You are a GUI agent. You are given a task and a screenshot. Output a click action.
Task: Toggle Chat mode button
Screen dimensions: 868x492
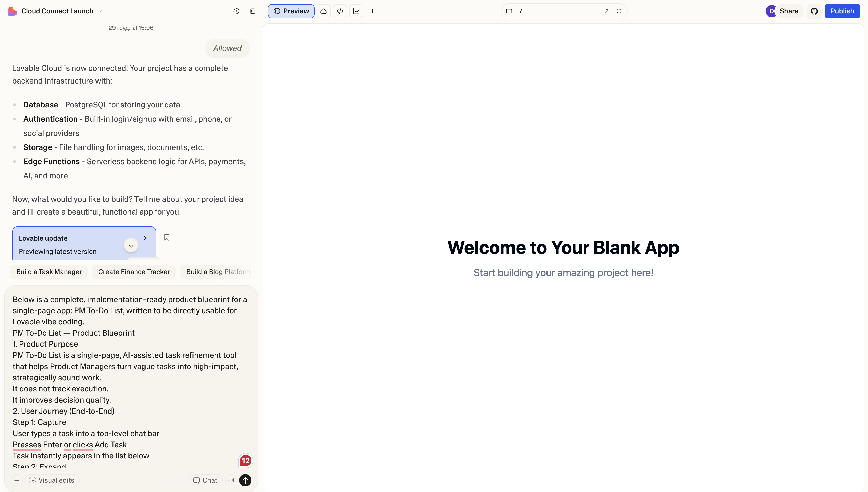(205, 480)
